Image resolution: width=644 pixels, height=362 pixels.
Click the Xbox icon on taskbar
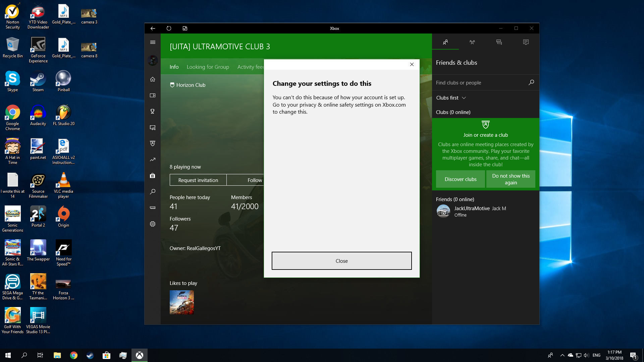(x=140, y=355)
